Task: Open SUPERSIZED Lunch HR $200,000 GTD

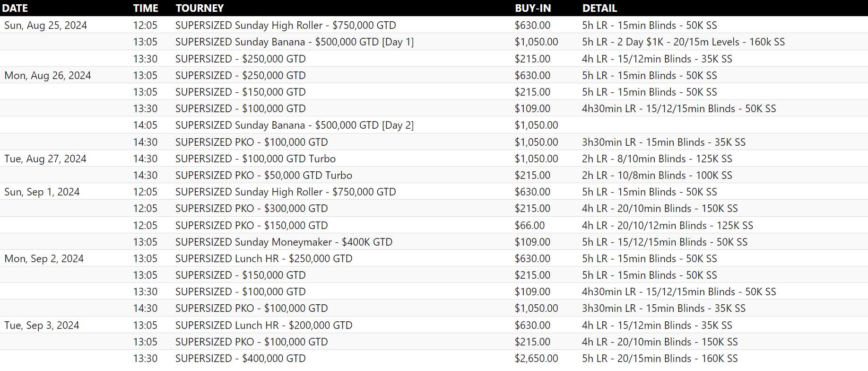Action: [264, 326]
